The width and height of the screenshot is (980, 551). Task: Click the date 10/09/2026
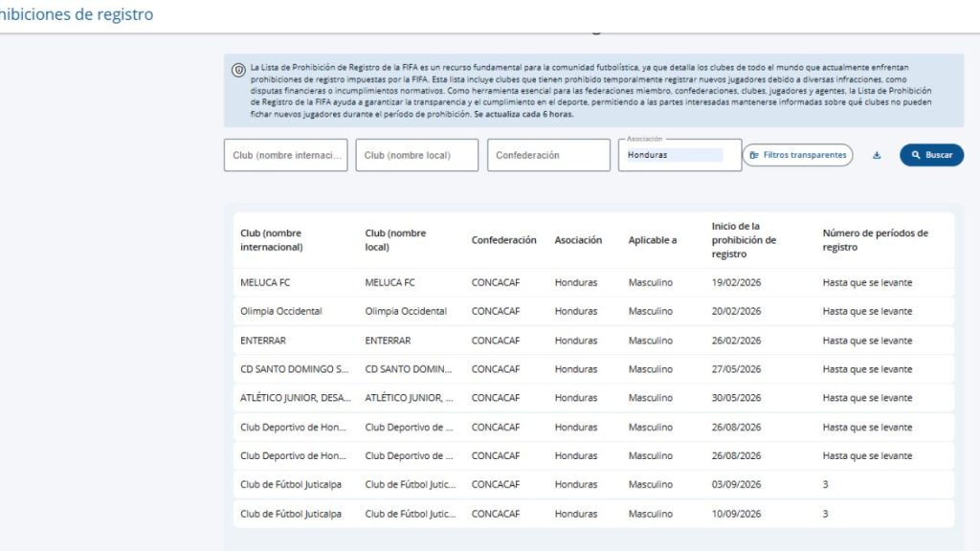click(736, 514)
